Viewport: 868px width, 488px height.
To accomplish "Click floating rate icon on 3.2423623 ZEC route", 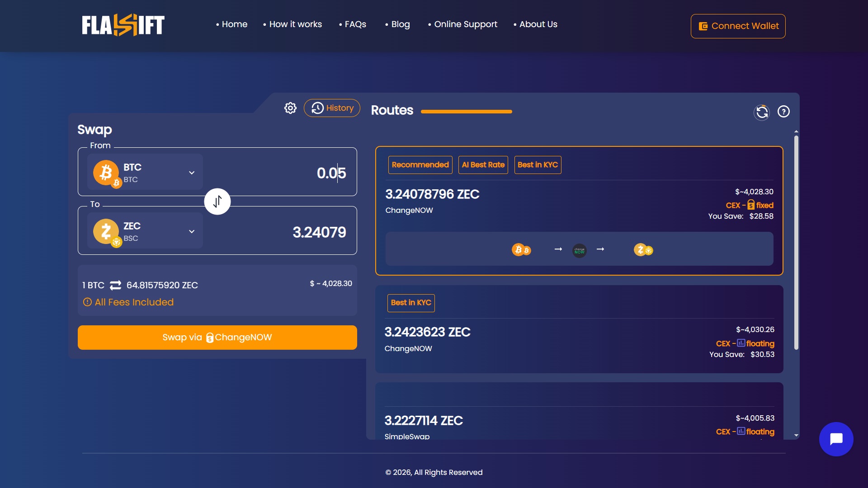I will 741,343.
